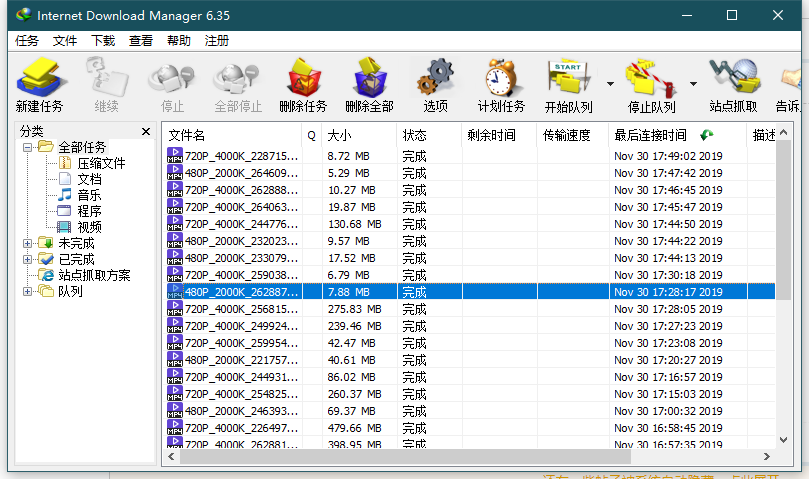Viewport: 809px width, 479px height.
Task: Click the Nov 30 17:00:32 2019 date cell
Action: (668, 411)
